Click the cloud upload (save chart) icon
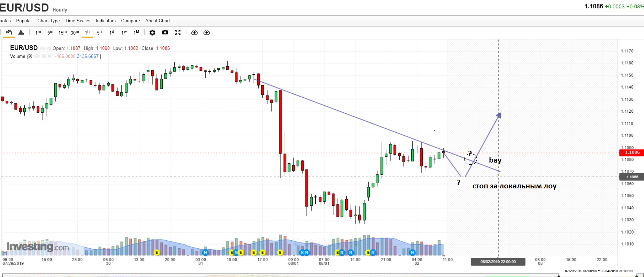 click(207, 32)
